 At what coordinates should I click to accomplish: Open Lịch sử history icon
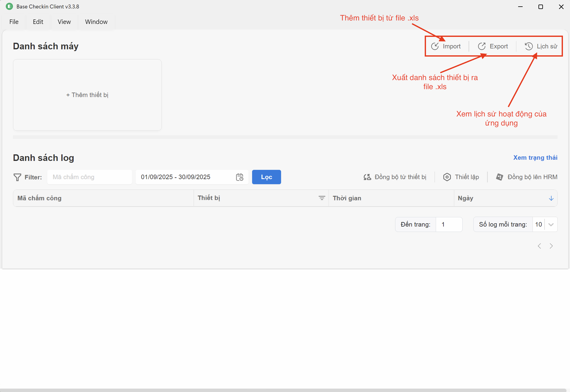tap(529, 46)
